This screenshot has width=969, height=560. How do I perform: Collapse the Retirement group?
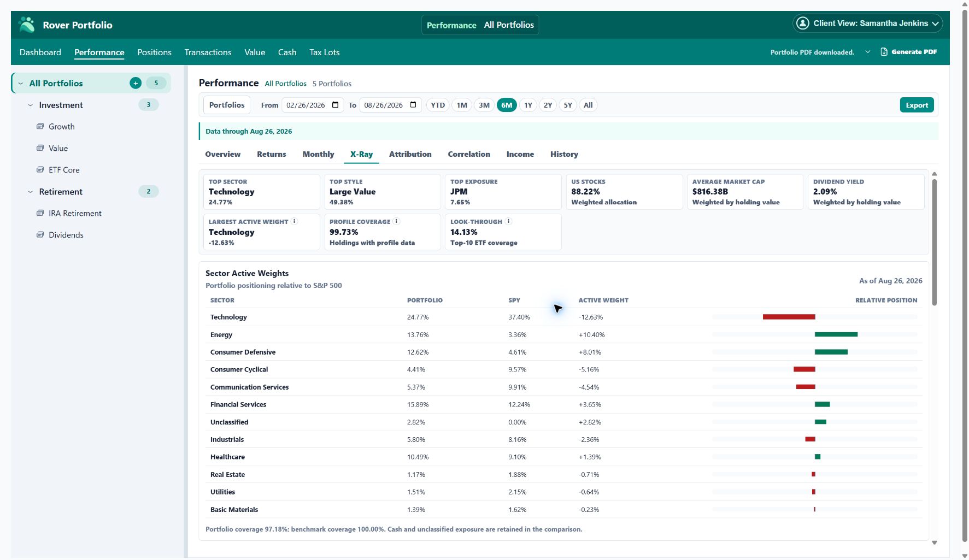tap(31, 192)
